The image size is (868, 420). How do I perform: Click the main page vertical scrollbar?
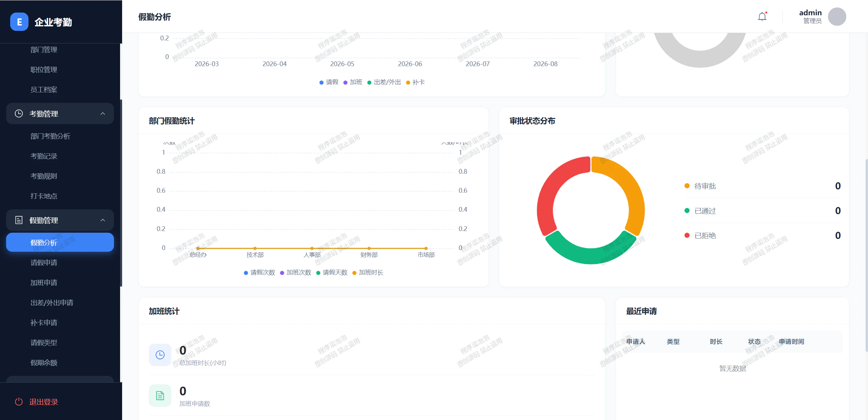click(x=866, y=255)
